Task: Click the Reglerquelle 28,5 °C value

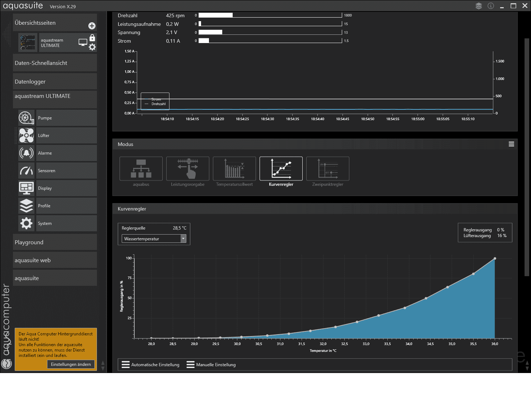Action: (x=180, y=228)
